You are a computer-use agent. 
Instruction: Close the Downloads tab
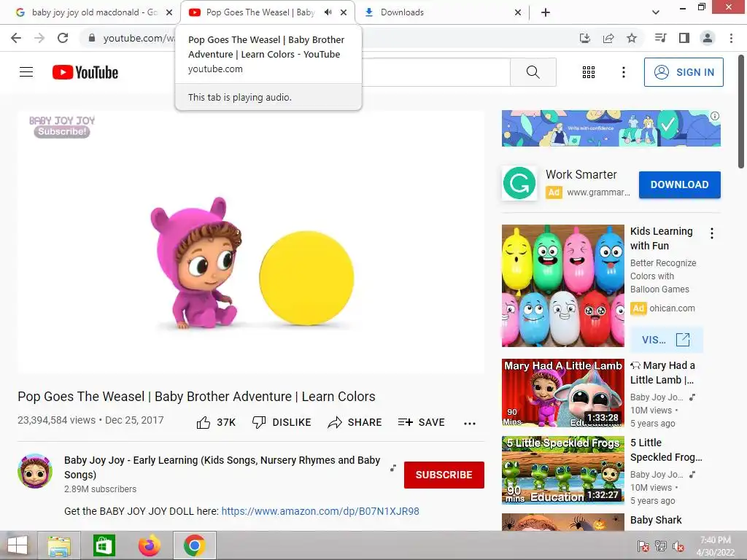point(518,13)
